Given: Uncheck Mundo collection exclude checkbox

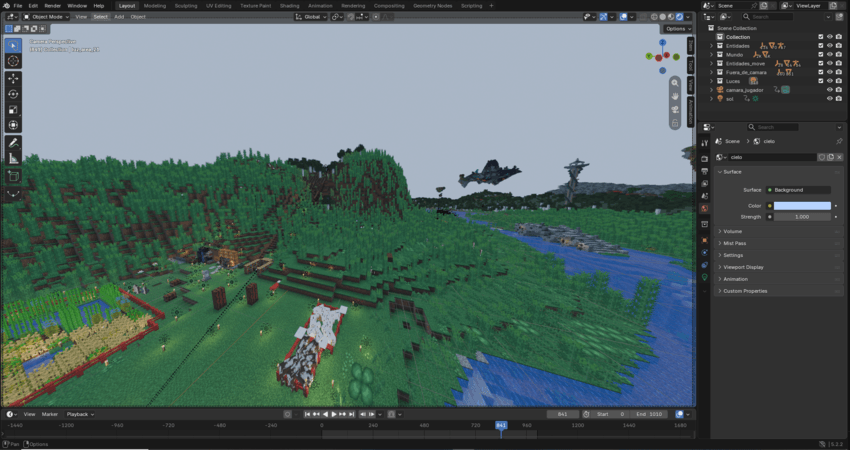Looking at the screenshot, I should coord(821,55).
